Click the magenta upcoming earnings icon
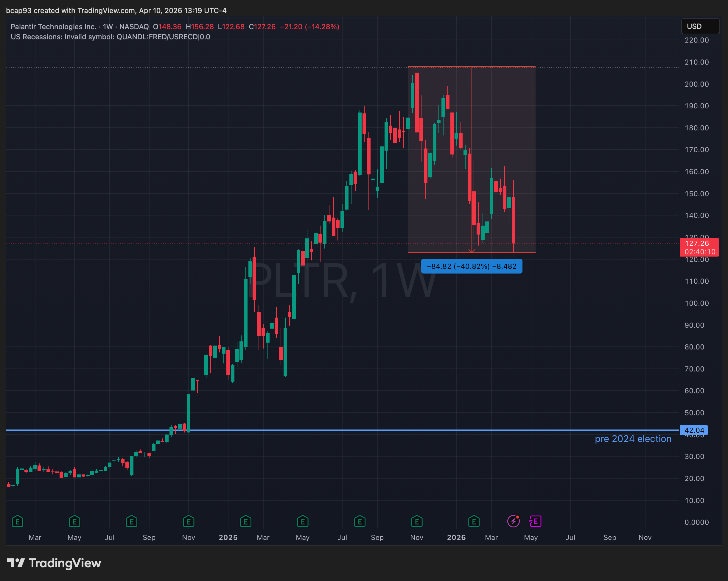Image resolution: width=728 pixels, height=581 pixels. pyautogui.click(x=535, y=521)
